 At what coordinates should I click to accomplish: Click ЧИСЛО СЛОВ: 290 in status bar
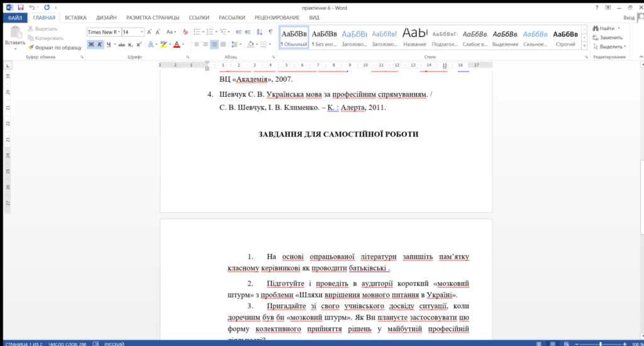(67, 344)
